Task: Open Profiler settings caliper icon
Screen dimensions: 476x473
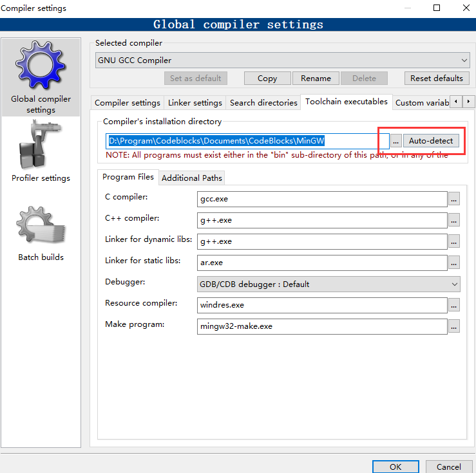Action: pos(41,144)
